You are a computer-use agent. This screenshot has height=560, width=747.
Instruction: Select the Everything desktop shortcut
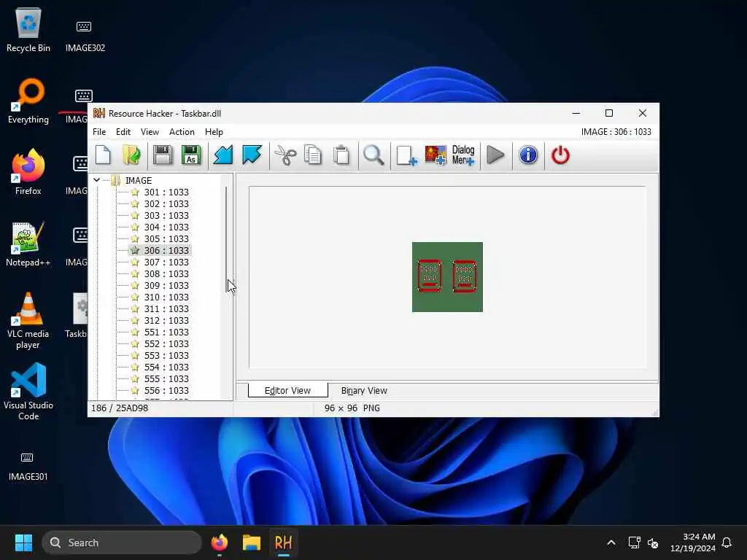coord(28,101)
